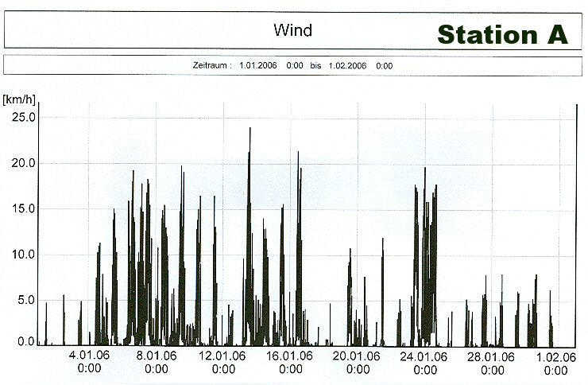This screenshot has width=588, height=385.
Task: Select the "Station A" heading
Action: [x=502, y=34]
